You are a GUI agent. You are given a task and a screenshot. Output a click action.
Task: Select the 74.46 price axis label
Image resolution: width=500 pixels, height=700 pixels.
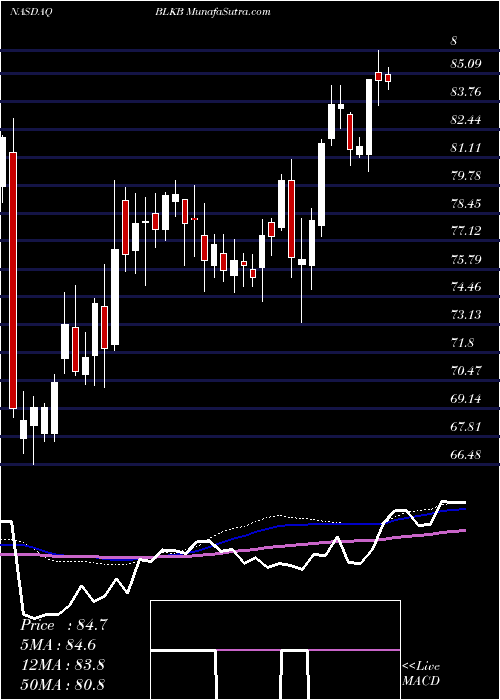click(466, 287)
